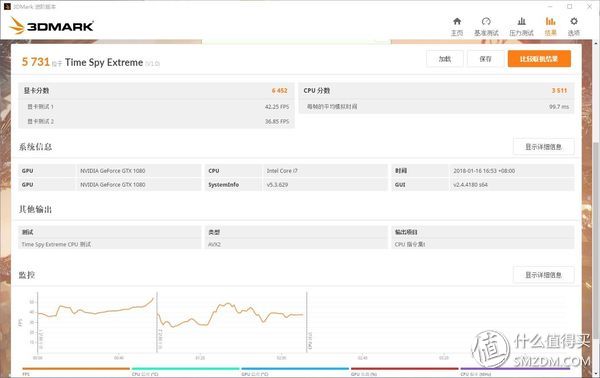Expand system info with 显示详细信息
600x378 pixels.
pyautogui.click(x=543, y=147)
